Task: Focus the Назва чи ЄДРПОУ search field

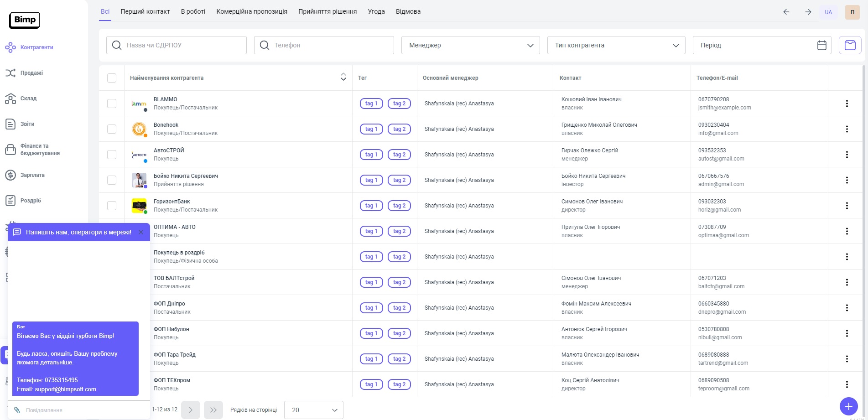Action: (x=177, y=45)
